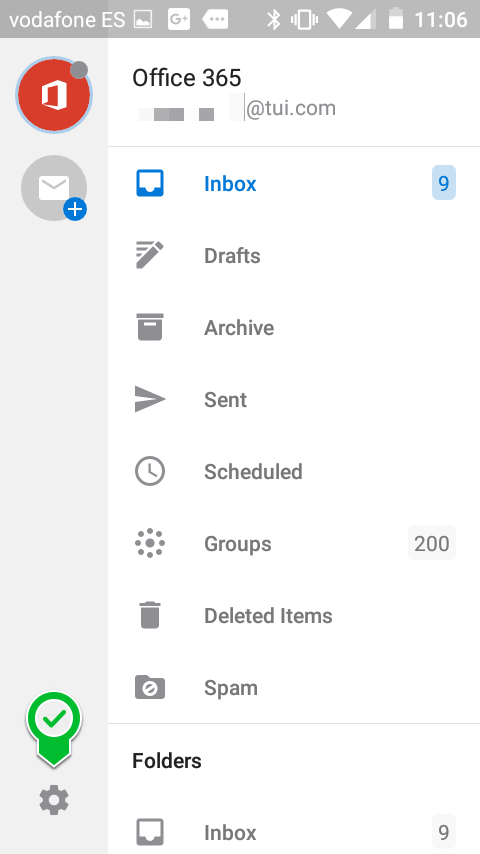Tap the Deleted Items trash icon
Viewport: 480px width, 854px height.
point(150,615)
